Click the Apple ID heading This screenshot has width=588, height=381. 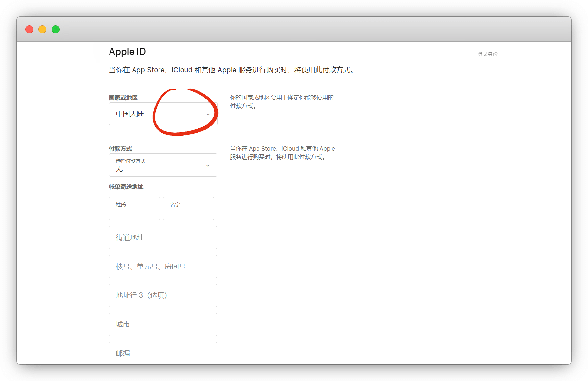click(x=127, y=52)
